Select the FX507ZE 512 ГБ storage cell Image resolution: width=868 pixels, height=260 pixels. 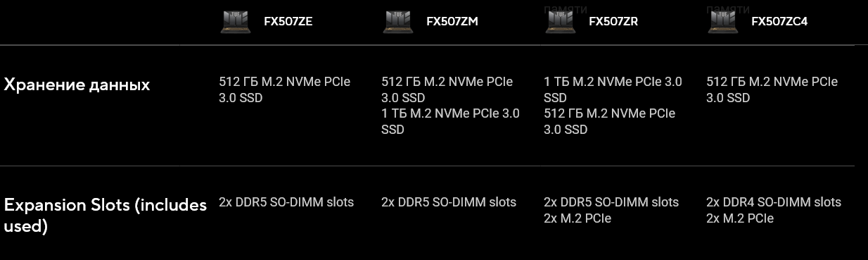coord(284,89)
